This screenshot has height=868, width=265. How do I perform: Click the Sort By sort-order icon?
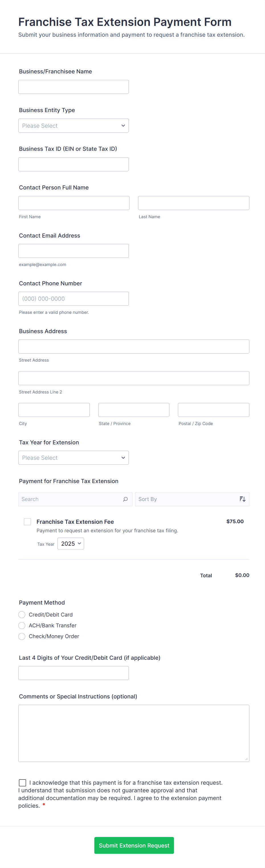click(x=242, y=499)
